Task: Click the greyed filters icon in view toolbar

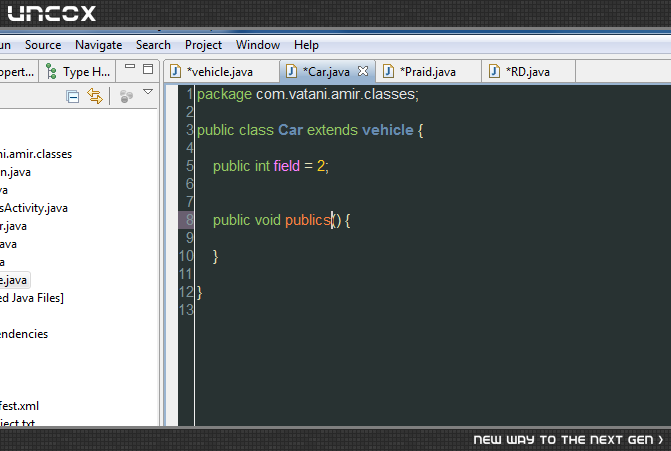Action: (126, 97)
